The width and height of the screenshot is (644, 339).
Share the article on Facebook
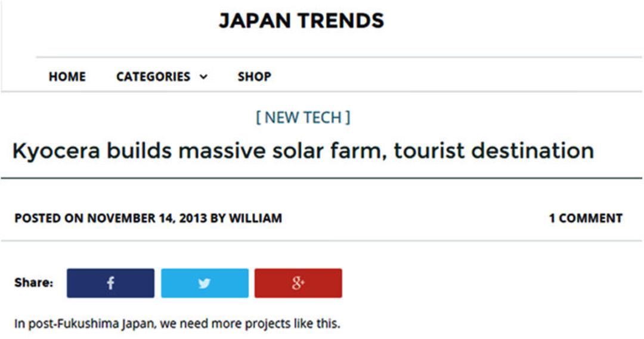coord(110,283)
